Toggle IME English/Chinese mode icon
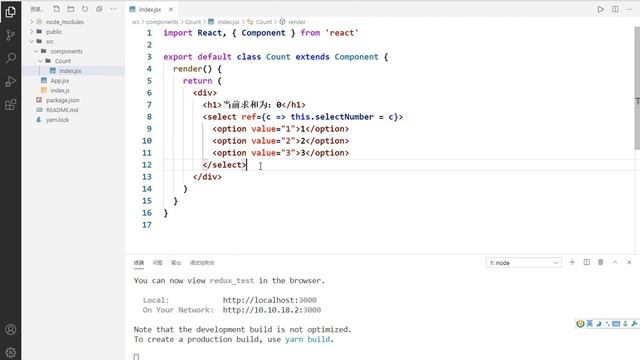This screenshot has width=640, height=360. pyautogui.click(x=589, y=324)
